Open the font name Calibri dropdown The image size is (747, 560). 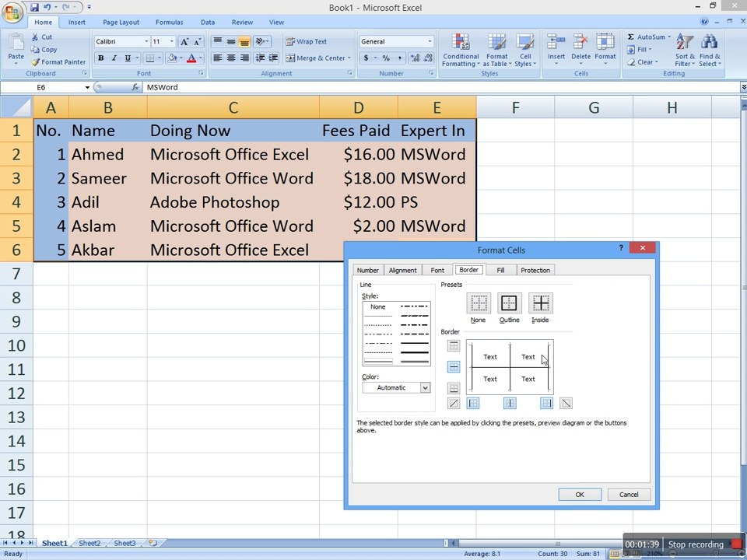146,42
